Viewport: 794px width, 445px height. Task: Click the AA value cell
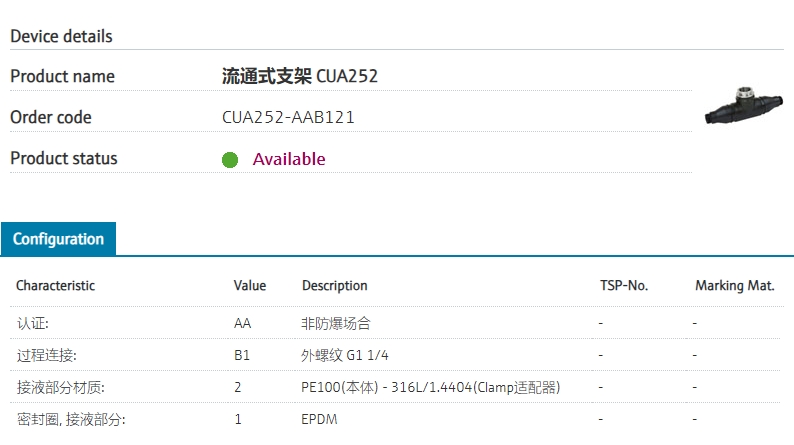tap(243, 324)
